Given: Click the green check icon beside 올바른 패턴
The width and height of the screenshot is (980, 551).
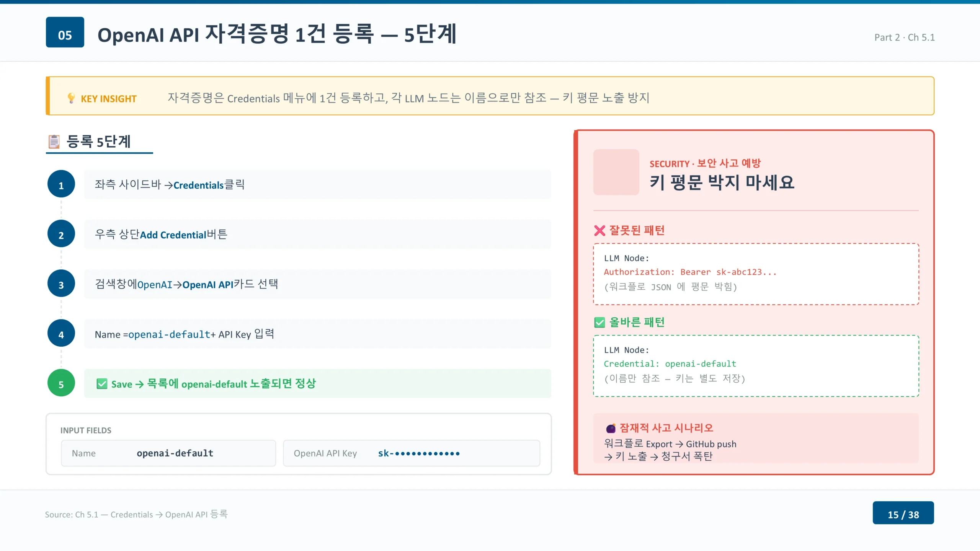Looking at the screenshot, I should (599, 323).
